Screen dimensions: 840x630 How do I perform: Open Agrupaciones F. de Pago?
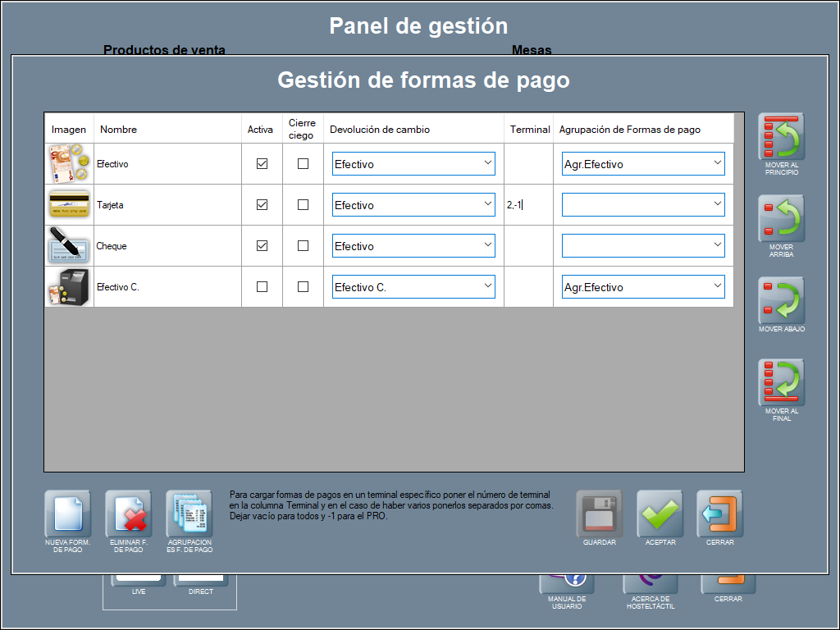coord(189,514)
